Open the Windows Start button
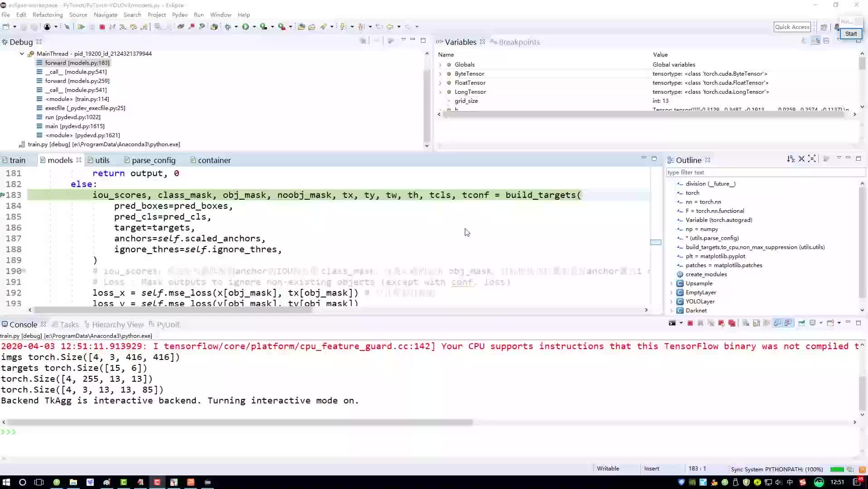This screenshot has width=868, height=489. point(6,482)
